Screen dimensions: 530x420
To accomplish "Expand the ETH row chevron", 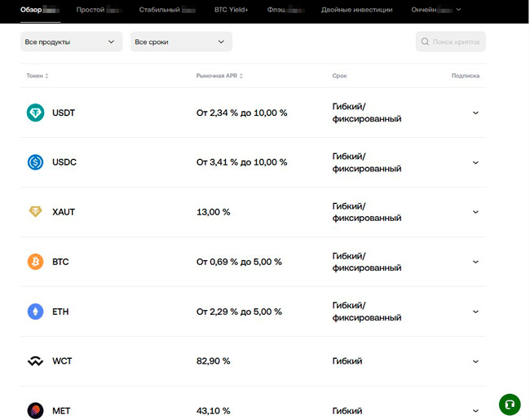I will [475, 312].
